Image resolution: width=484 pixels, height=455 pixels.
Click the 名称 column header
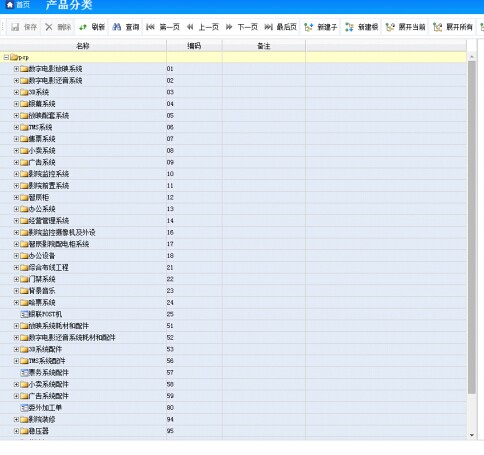click(x=83, y=46)
